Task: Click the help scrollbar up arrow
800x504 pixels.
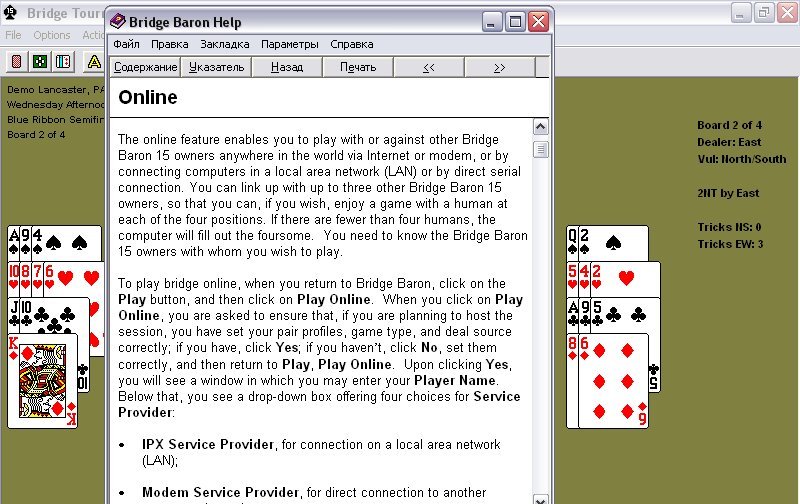Action: (x=541, y=127)
